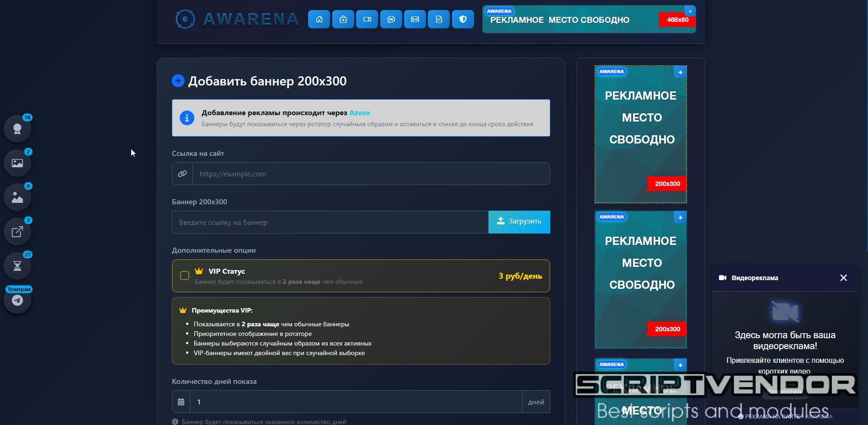The width and height of the screenshot is (868, 425).
Task: Click the home icon in top navigation
Action: (319, 19)
